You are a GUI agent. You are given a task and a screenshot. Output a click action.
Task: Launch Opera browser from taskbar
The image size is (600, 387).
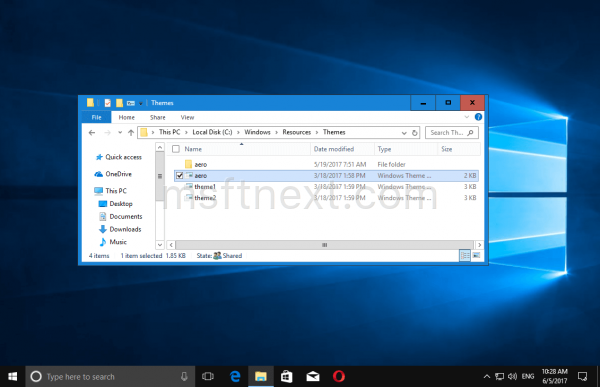pyautogui.click(x=339, y=377)
